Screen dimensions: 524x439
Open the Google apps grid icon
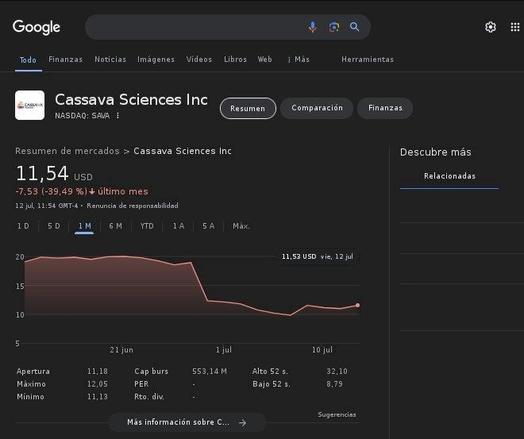click(515, 27)
